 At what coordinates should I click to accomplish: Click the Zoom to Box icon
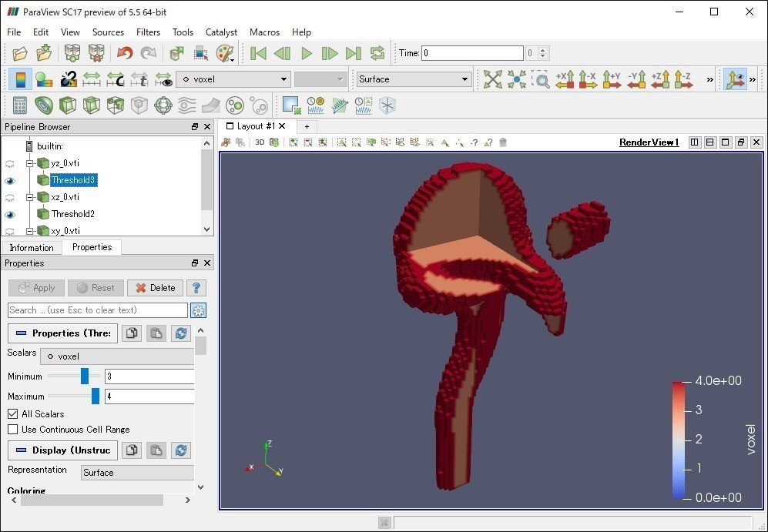tap(542, 79)
